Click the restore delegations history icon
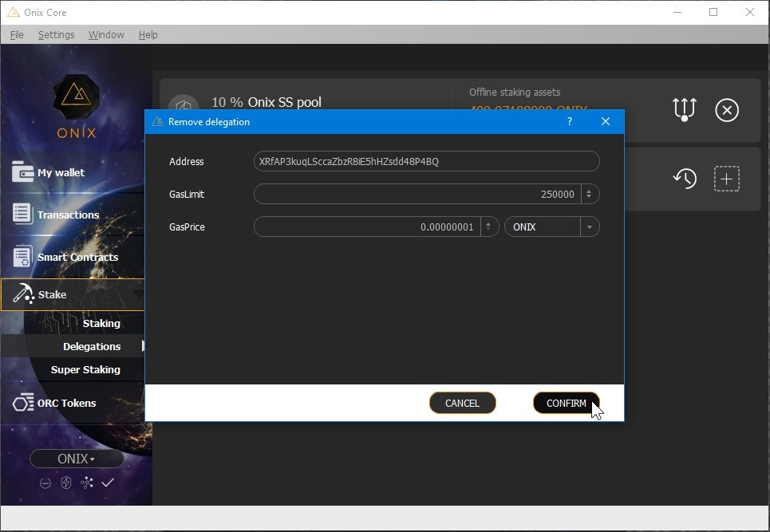770x532 pixels. [685, 178]
